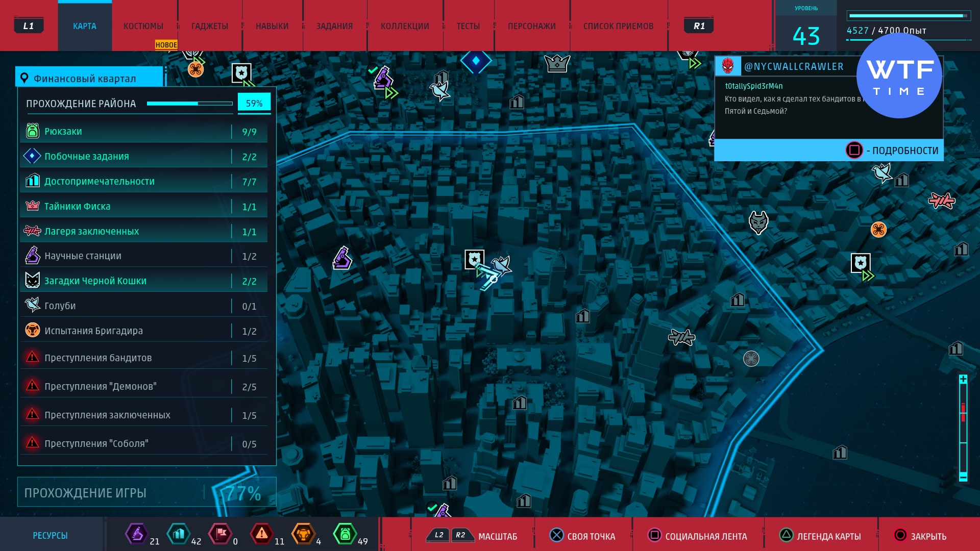This screenshot has width=980, height=551.
Task: Click the plus on zoom slider
Action: tap(963, 379)
